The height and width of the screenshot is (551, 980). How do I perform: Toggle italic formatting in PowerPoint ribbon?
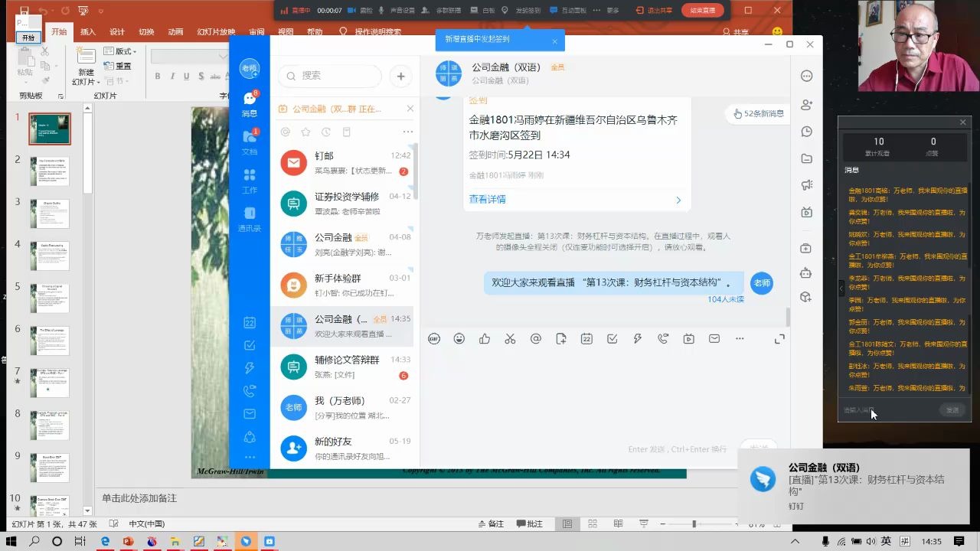click(x=172, y=76)
